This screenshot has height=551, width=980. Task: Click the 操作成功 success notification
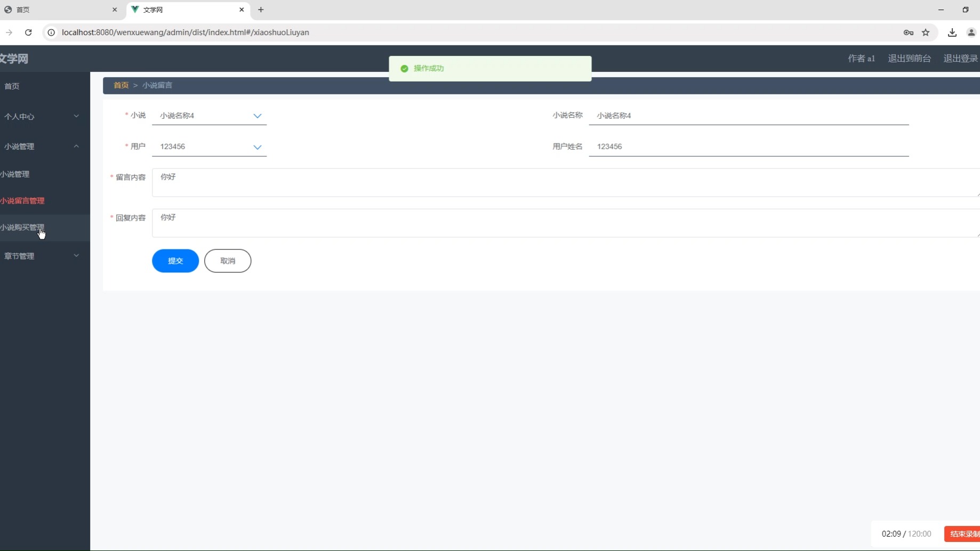pyautogui.click(x=490, y=69)
